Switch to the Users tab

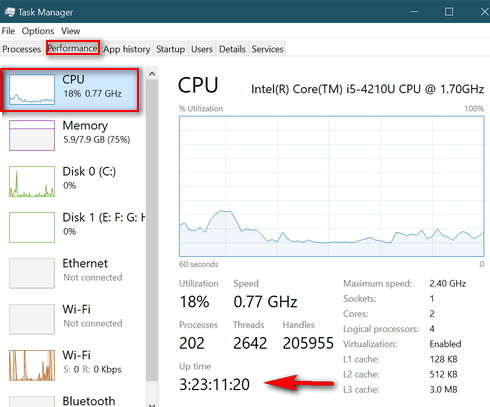point(202,49)
